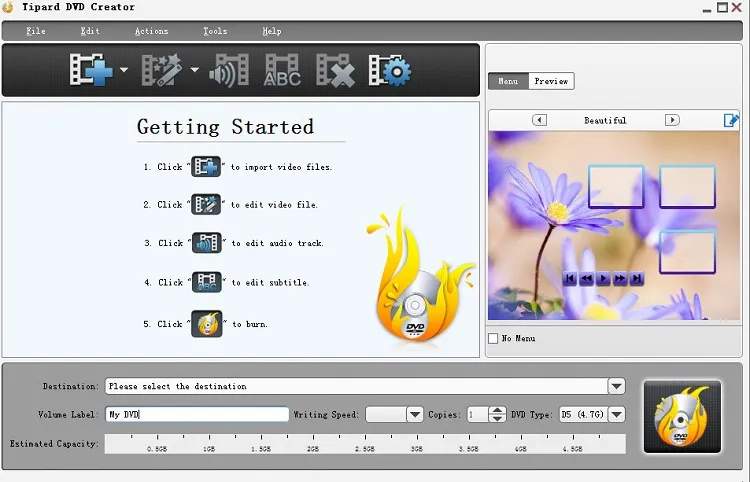The height and width of the screenshot is (482, 750).
Task: Click the Copies number field
Action: 477,414
